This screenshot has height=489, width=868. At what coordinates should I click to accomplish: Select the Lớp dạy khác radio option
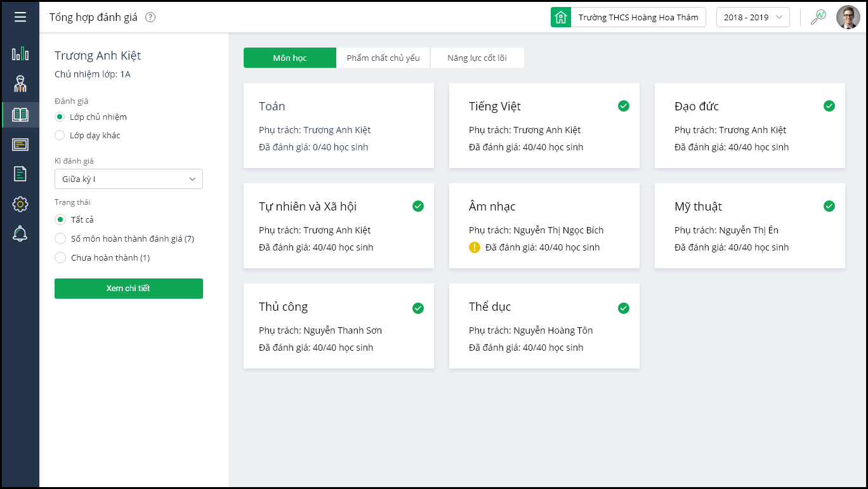click(60, 135)
